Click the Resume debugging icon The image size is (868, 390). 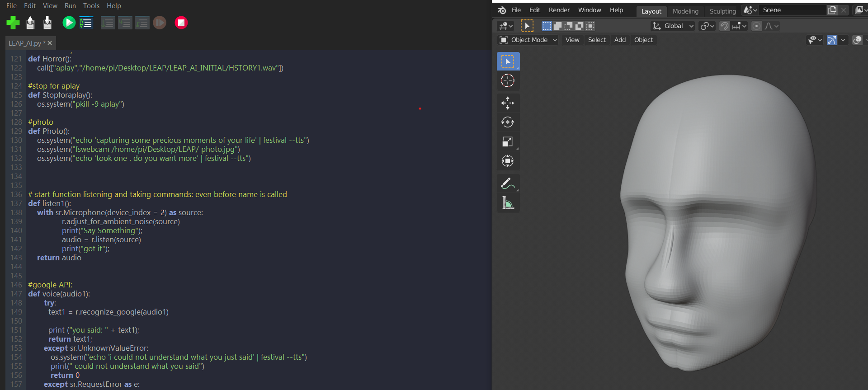click(x=160, y=23)
